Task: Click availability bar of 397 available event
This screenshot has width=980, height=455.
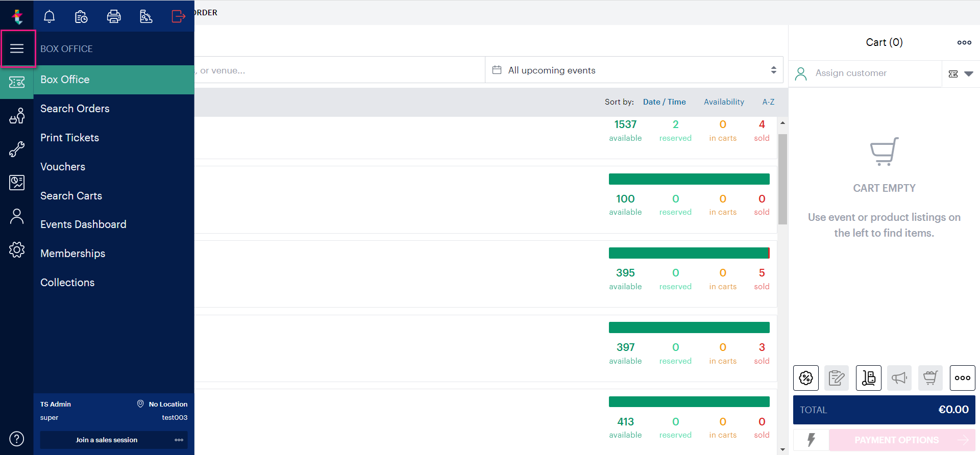Action: click(x=689, y=327)
